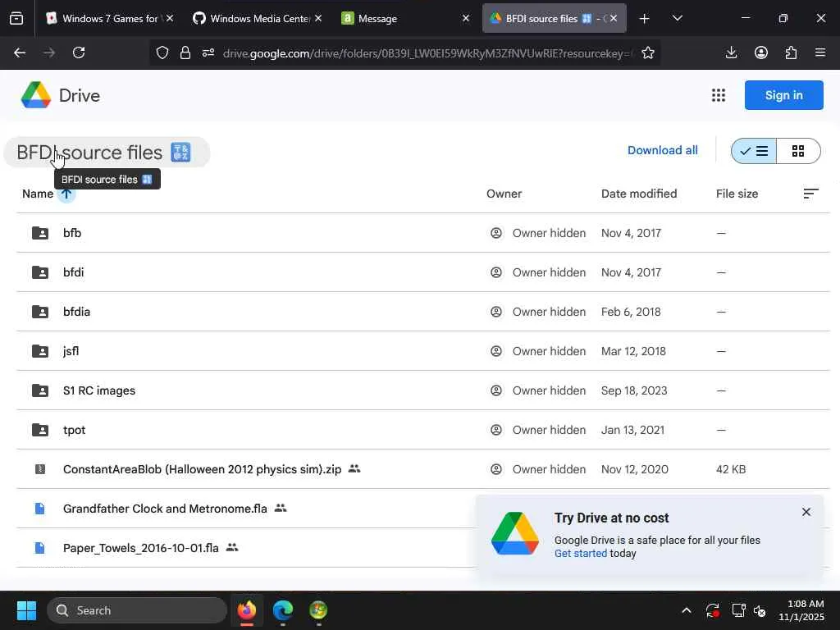Viewport: 840px width, 630px height.
Task: Click the 42 KB file size value
Action: tap(731, 469)
